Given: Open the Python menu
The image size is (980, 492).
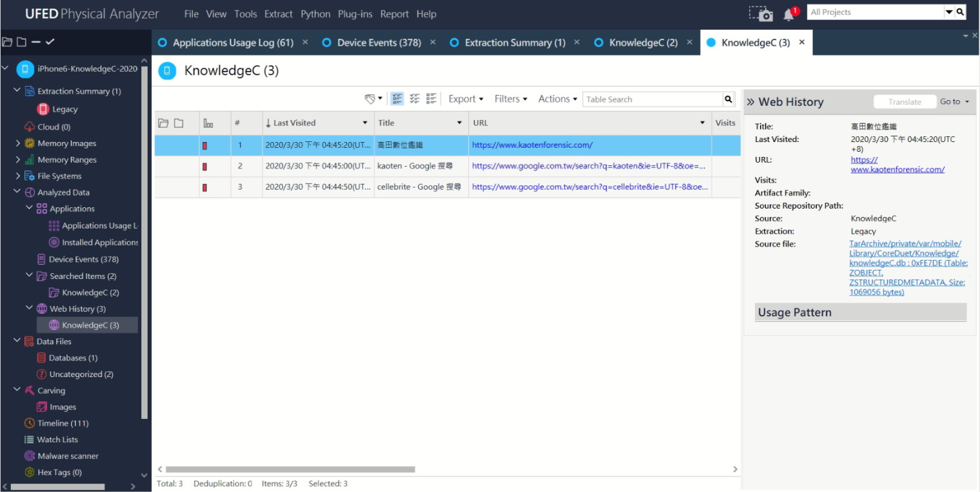Looking at the screenshot, I should pyautogui.click(x=315, y=14).
